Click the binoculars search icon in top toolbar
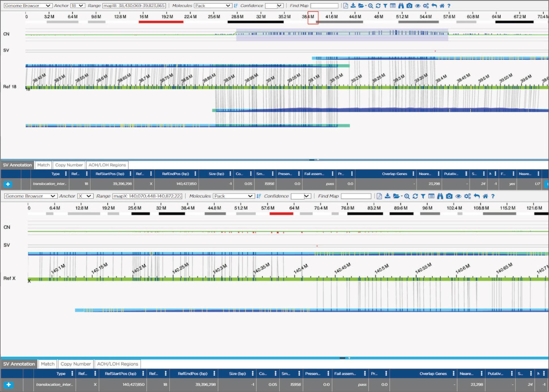Viewport: 549px width, 392px height. 401,5
